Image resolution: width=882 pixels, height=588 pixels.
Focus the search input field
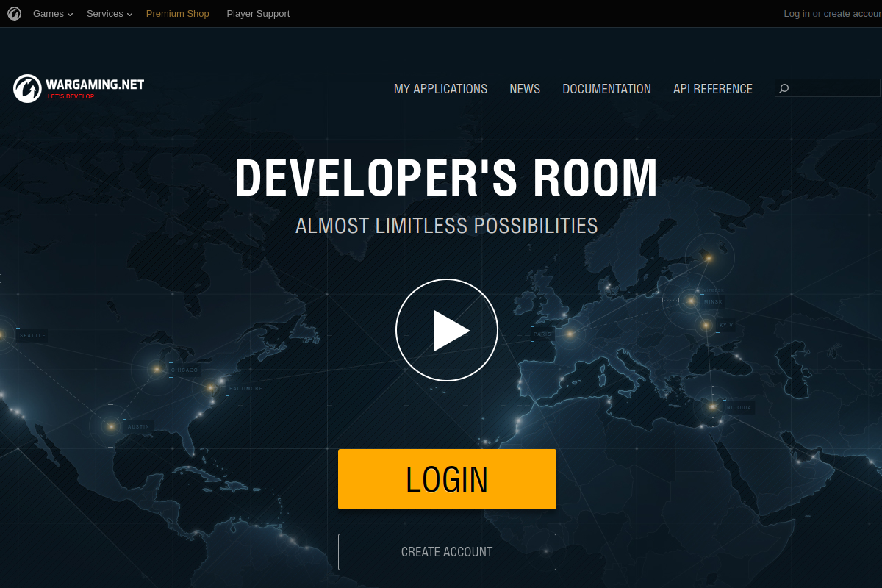click(x=828, y=88)
